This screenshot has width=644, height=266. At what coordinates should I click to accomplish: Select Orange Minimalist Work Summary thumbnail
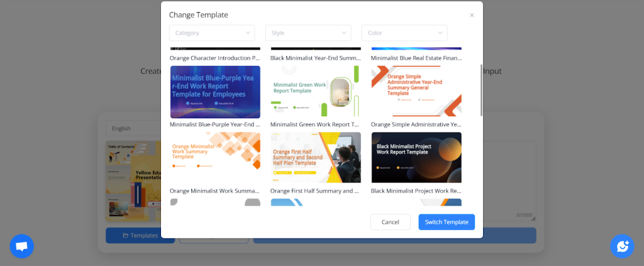click(x=215, y=157)
